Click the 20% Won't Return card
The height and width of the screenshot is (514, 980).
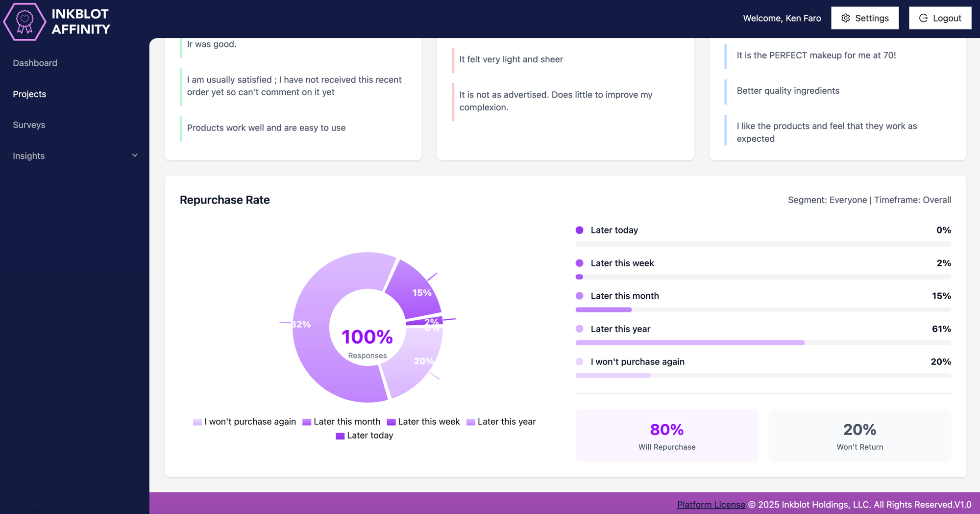point(859,436)
